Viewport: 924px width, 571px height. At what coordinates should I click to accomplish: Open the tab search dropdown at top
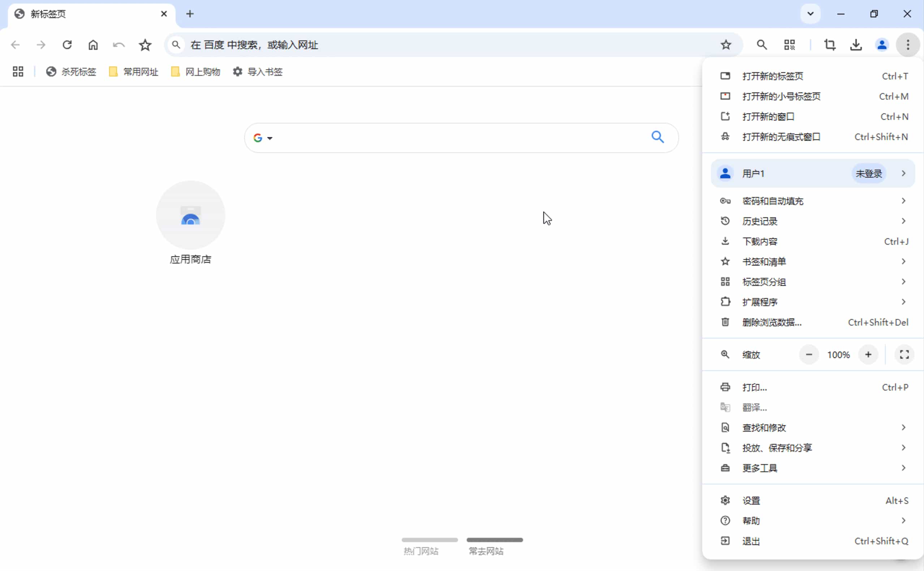(x=810, y=14)
